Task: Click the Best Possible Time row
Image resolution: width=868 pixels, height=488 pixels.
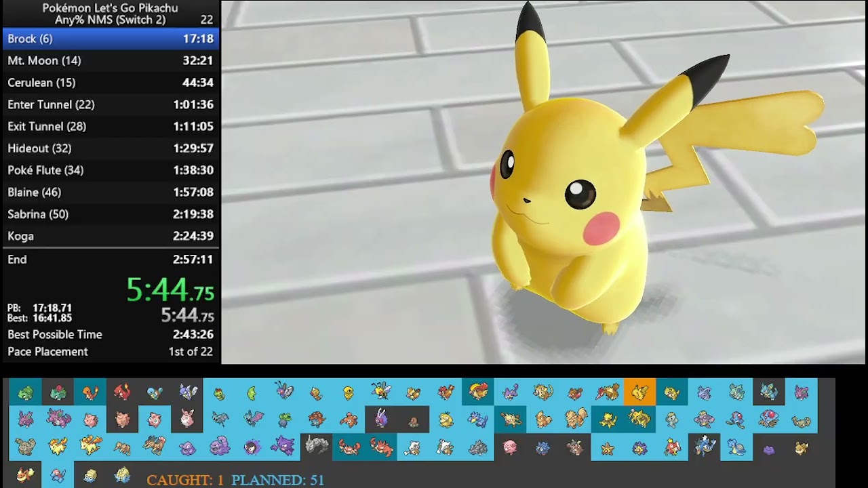Action: tap(111, 334)
